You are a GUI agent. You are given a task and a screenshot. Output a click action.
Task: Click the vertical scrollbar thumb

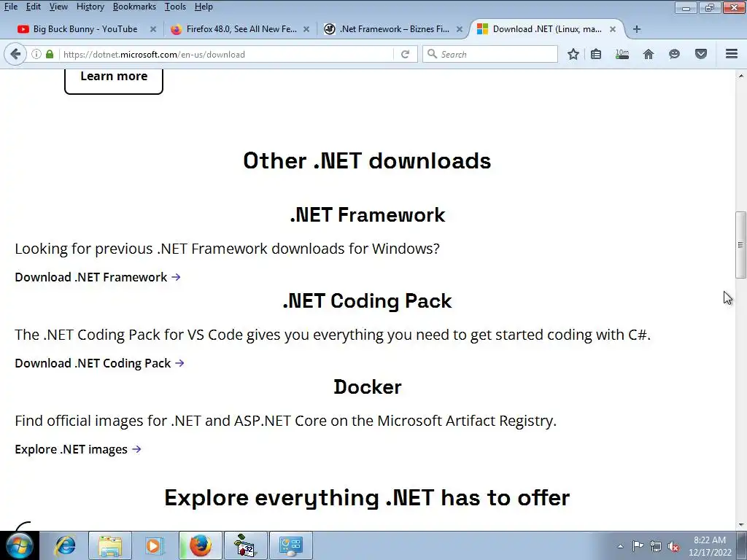[x=740, y=245]
